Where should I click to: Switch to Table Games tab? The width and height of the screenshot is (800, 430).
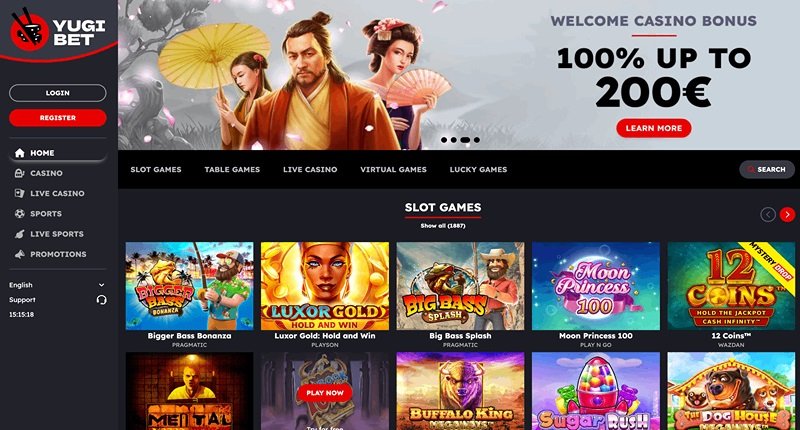pyautogui.click(x=232, y=169)
